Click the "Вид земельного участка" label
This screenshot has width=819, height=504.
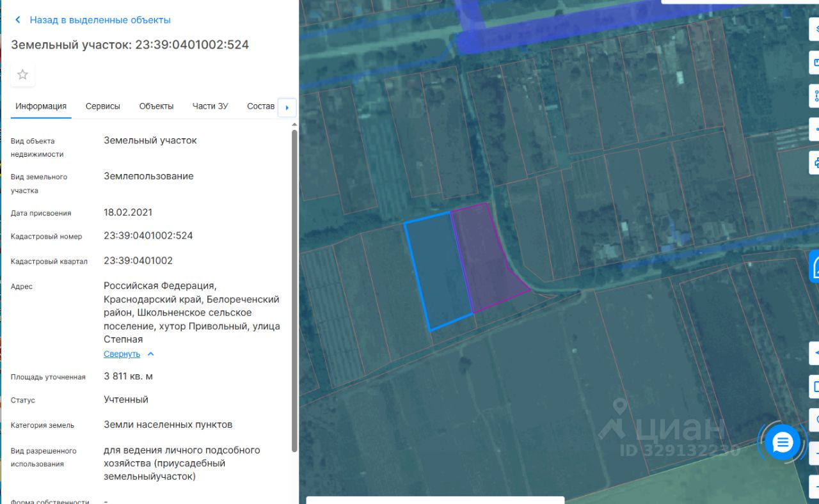[39, 184]
